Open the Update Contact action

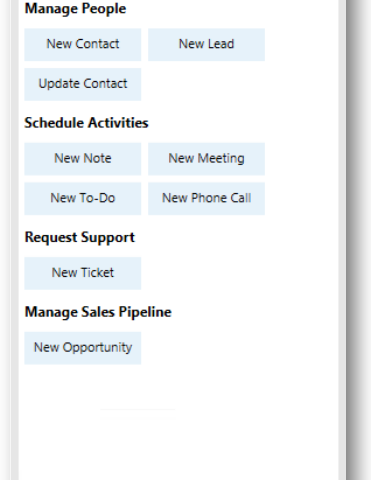pyautogui.click(x=83, y=84)
